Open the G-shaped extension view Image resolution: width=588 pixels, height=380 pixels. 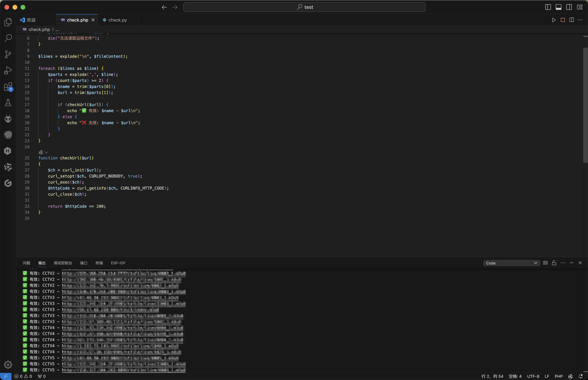pos(8,183)
